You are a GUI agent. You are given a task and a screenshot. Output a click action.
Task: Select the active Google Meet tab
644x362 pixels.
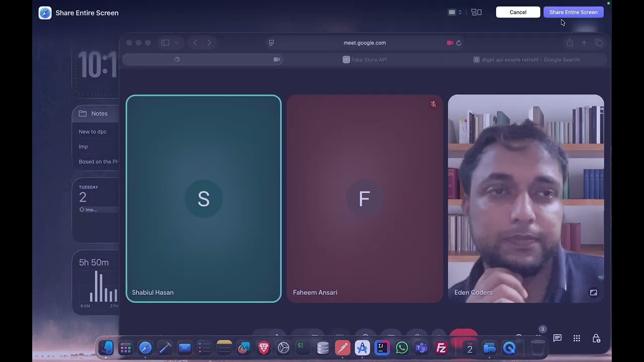click(202, 59)
